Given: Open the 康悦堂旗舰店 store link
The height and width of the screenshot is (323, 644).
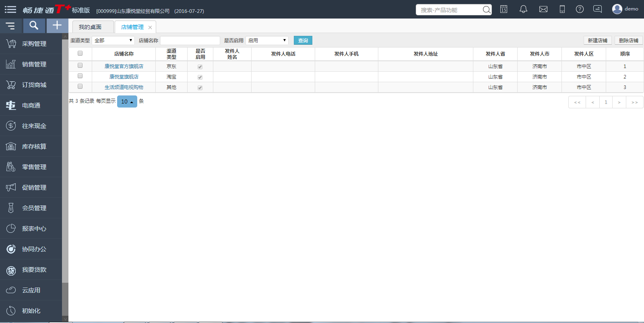Looking at the screenshot, I should 124,77.
